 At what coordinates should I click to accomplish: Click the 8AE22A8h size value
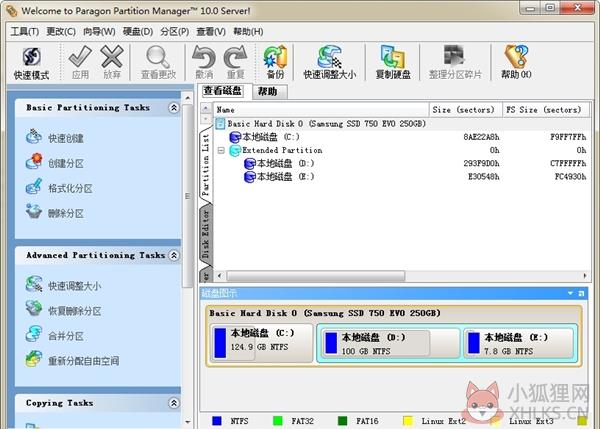click(481, 137)
